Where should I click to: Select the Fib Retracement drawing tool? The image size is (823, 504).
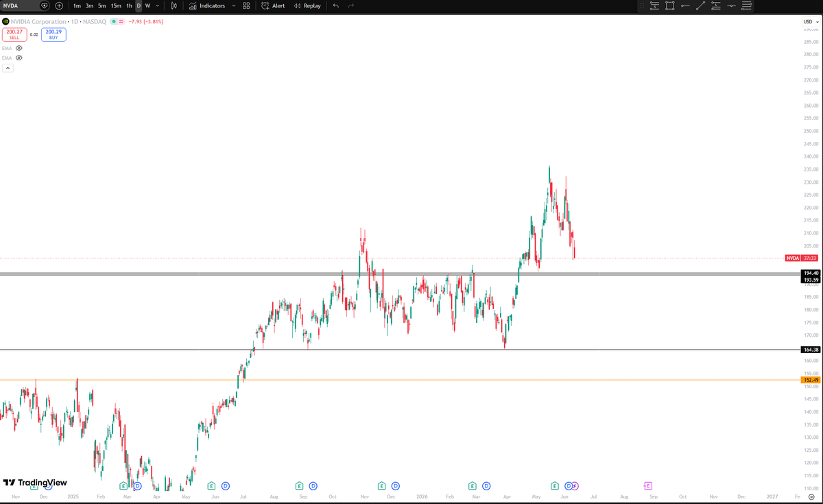point(746,5)
